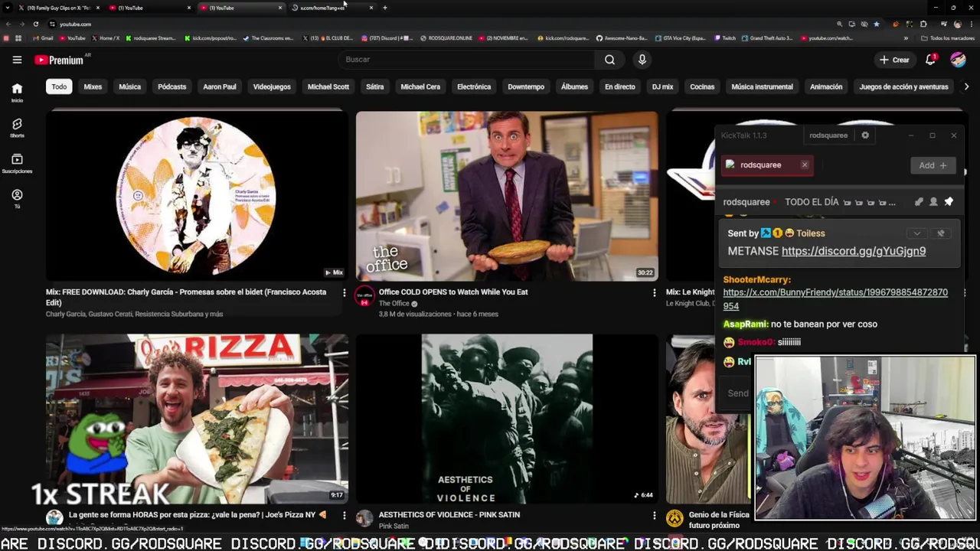Play the Joe's Pizza thumbnail video

click(x=197, y=419)
